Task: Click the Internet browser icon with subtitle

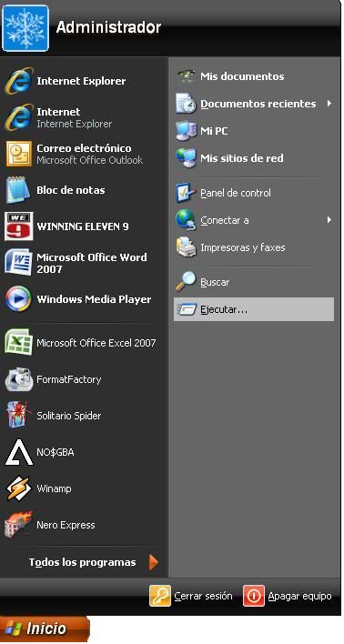Action: 19,117
